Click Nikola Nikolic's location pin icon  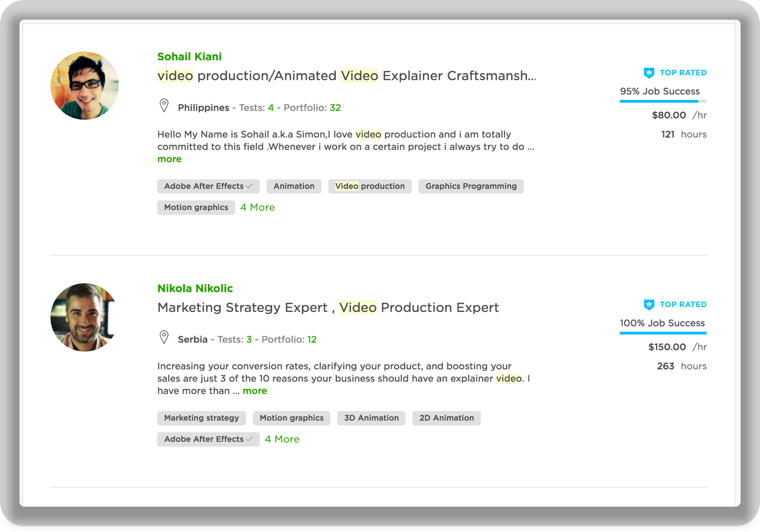tap(164, 337)
